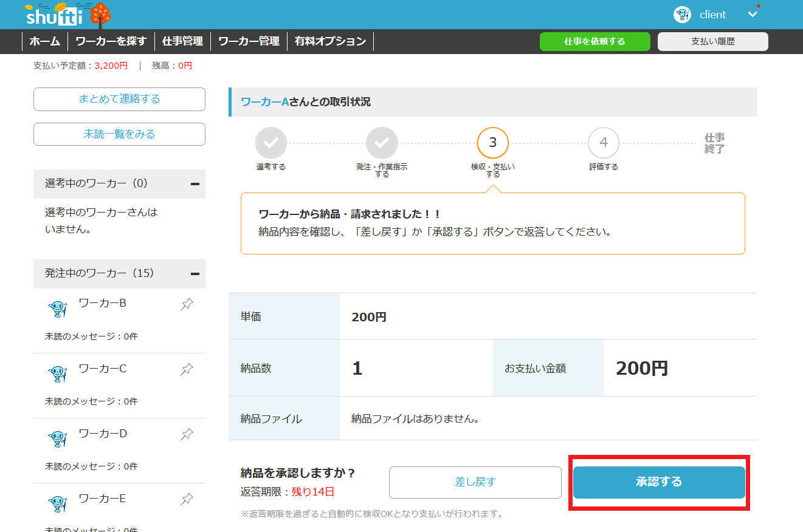803x532 pixels.
Task: Open the client account dropdown arrow
Action: pos(753,15)
